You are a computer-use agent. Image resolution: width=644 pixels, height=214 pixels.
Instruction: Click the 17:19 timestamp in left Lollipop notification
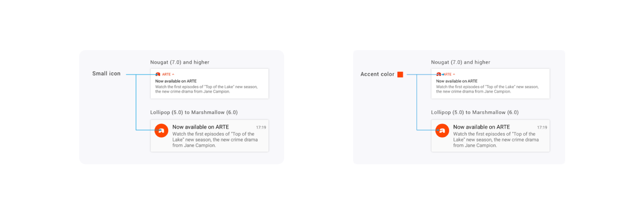click(261, 128)
